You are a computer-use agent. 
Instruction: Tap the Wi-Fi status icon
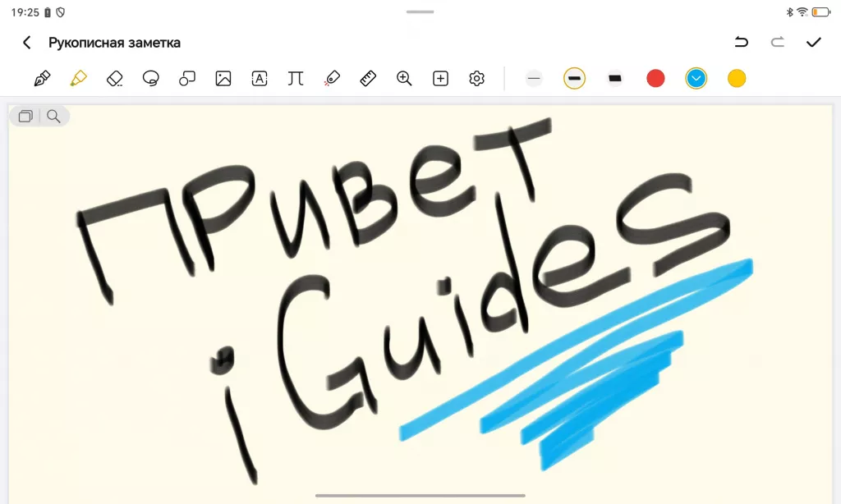[x=802, y=11]
